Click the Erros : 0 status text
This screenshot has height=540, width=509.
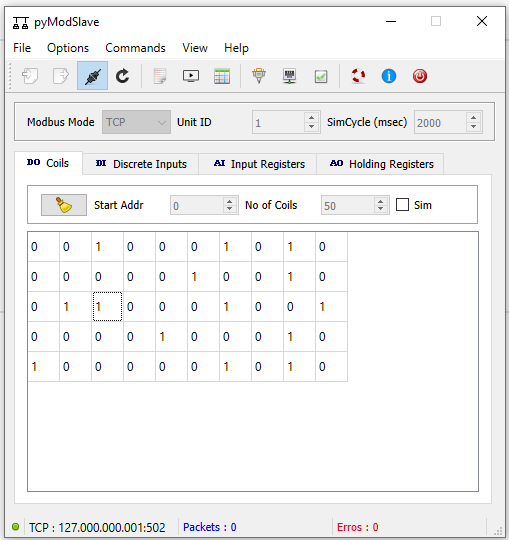pyautogui.click(x=357, y=527)
